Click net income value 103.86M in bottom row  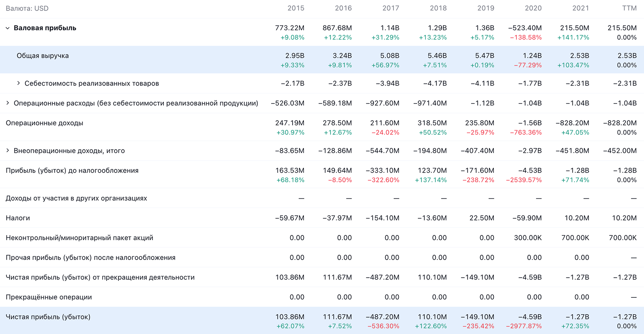point(290,317)
